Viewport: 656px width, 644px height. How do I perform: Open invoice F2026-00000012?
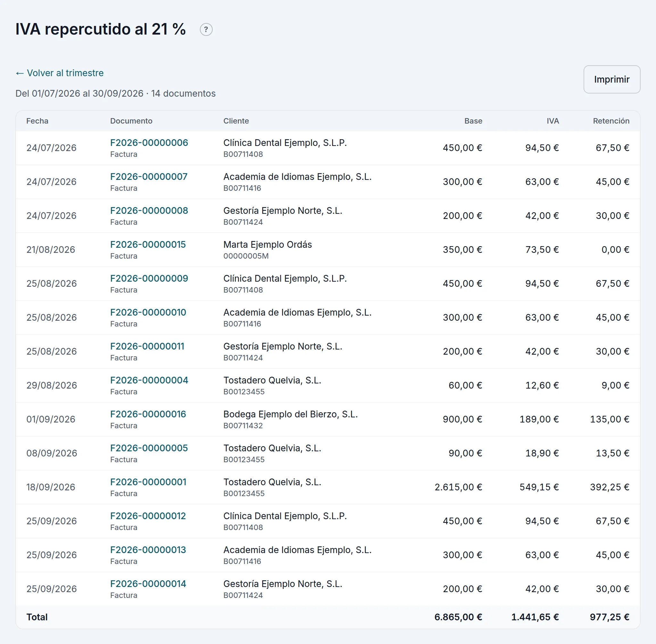pyautogui.click(x=148, y=516)
